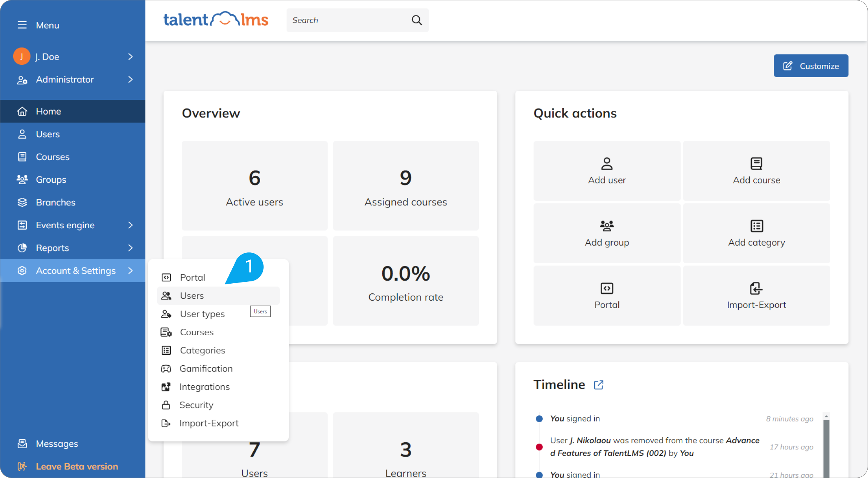The height and width of the screenshot is (478, 868).
Task: Click the 0.0% Completion rate tile
Action: point(406,281)
